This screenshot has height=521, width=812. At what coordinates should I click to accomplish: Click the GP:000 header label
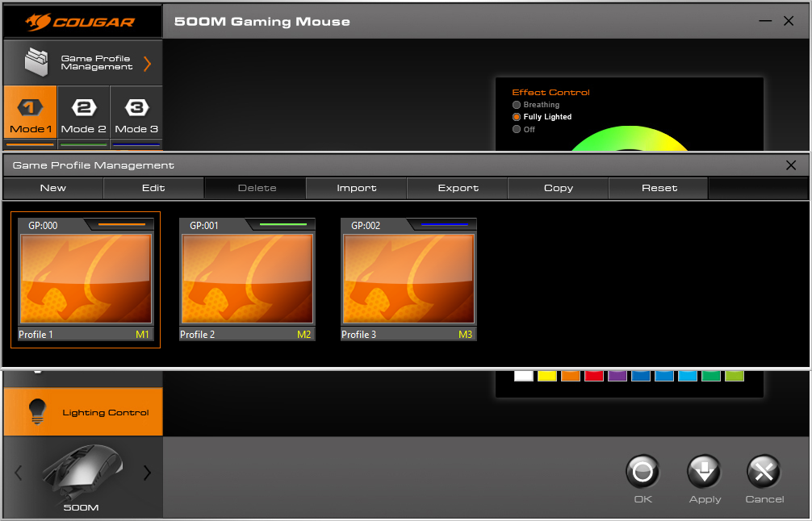[43, 226]
